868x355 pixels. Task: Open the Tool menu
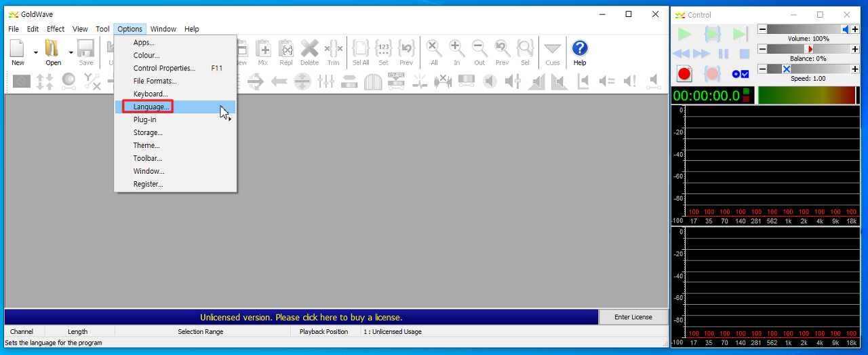pos(102,29)
